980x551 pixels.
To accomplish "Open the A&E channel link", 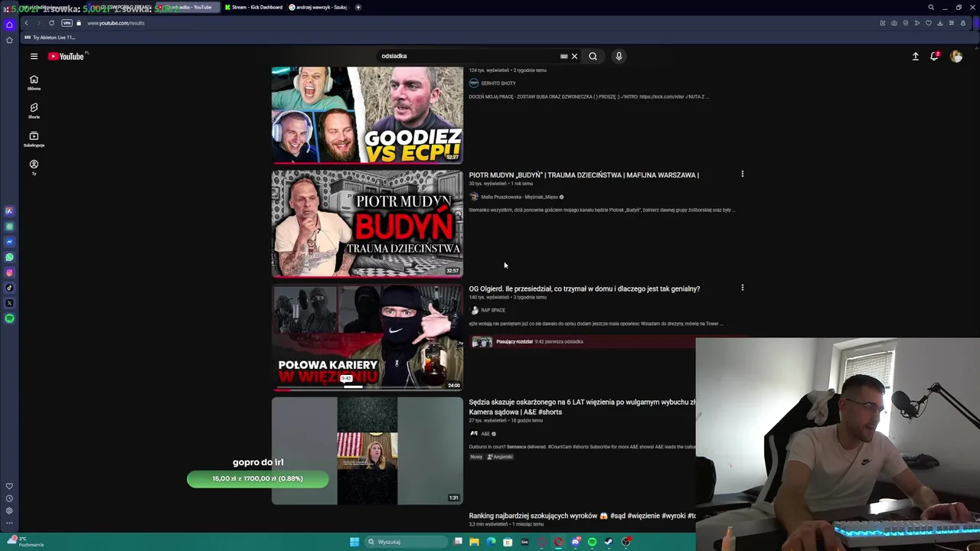I will 485,434.
